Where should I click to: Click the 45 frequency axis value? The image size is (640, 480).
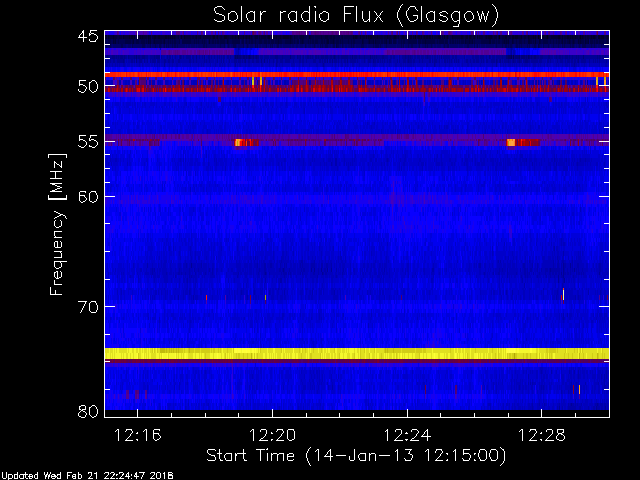pyautogui.click(x=88, y=36)
